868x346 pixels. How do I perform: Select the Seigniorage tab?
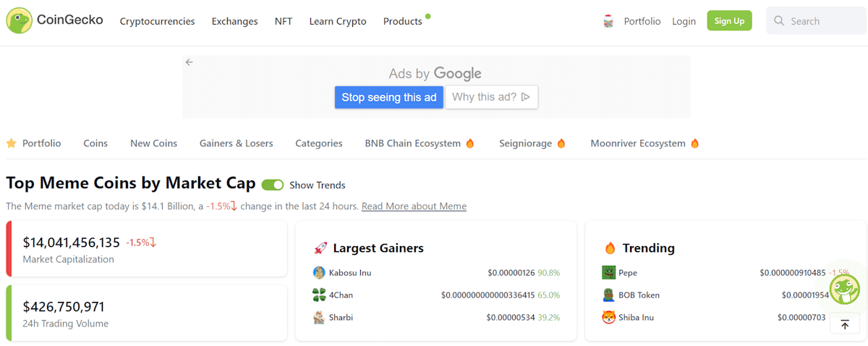[532, 143]
